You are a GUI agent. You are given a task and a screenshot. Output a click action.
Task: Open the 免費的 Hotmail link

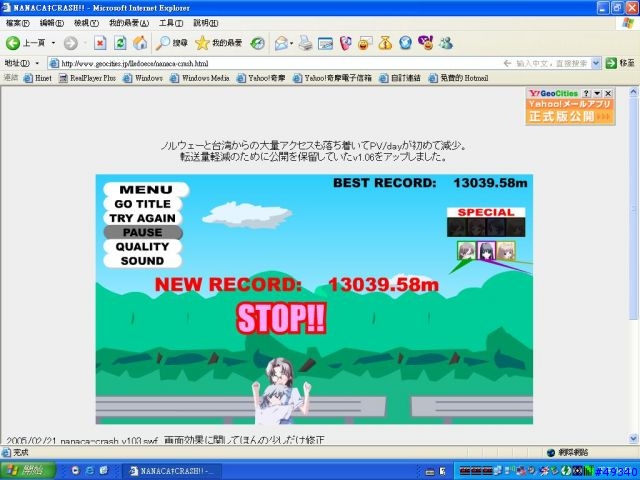[458, 78]
